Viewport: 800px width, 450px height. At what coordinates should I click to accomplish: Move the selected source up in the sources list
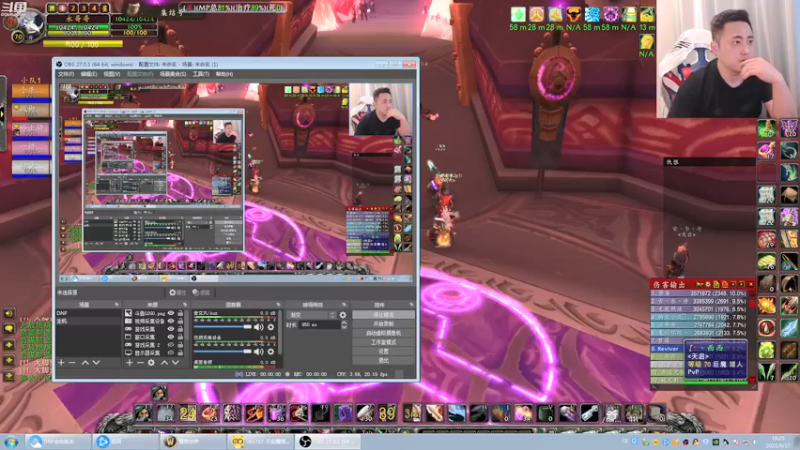(164, 362)
